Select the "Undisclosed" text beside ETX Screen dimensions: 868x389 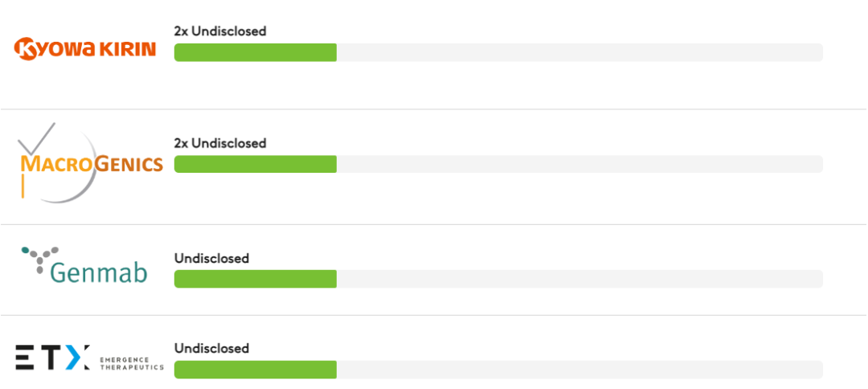211,349
